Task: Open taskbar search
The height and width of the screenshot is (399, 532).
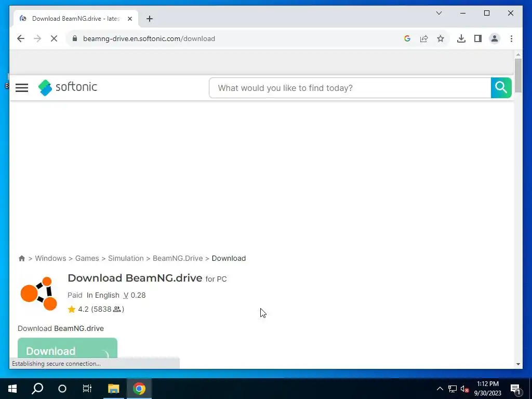Action: click(37, 389)
